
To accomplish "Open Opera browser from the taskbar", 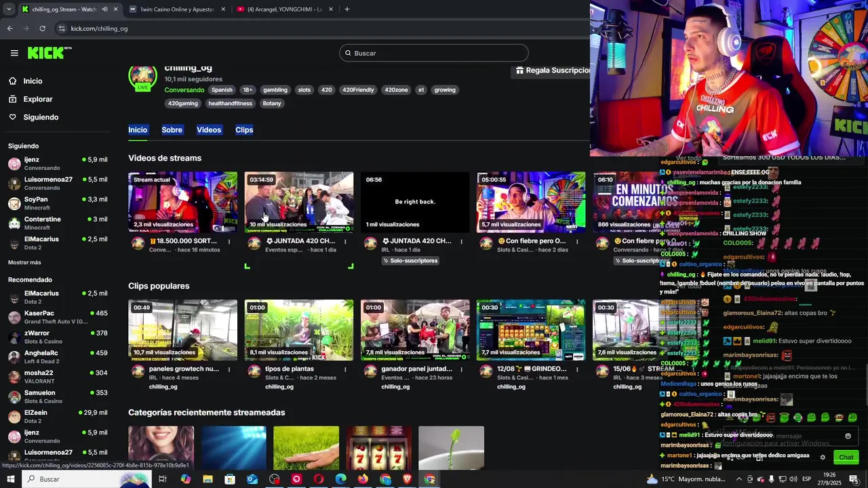I will pos(319,479).
